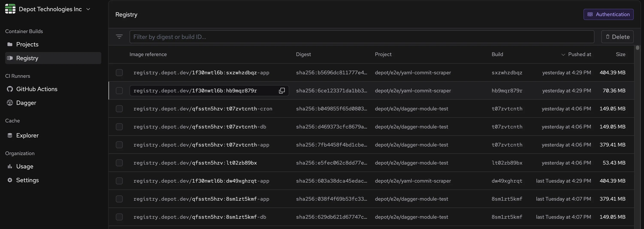Tick the lt02zb89bx image checkbox
644x229 pixels.
(119, 163)
